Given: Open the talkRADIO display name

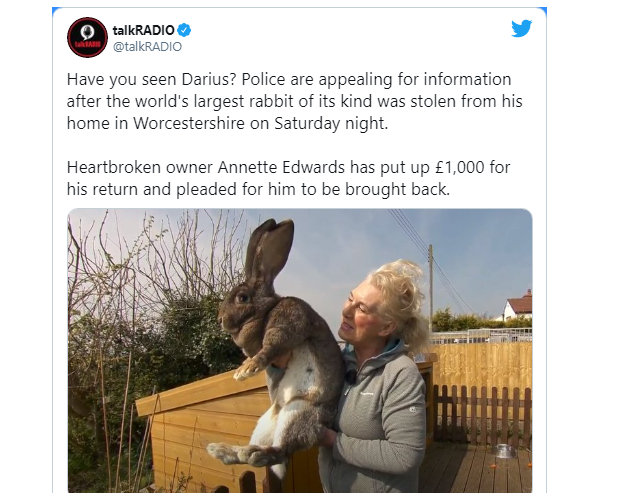Looking at the screenshot, I should (x=143, y=30).
